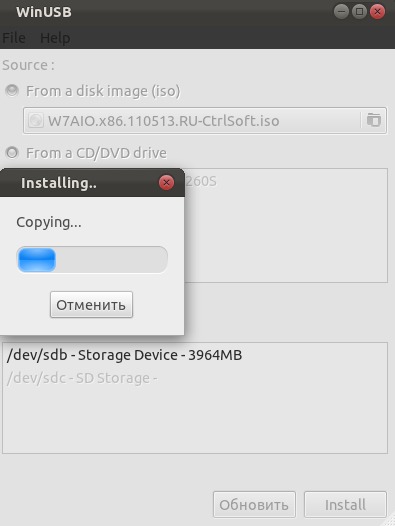The height and width of the screenshot is (526, 395).
Task: Open the Help menu
Action: pyautogui.click(x=55, y=38)
